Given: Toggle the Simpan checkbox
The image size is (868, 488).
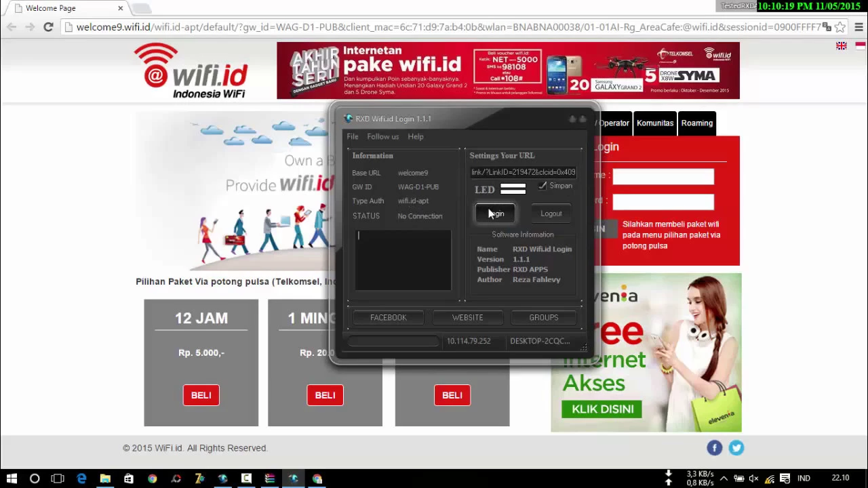Looking at the screenshot, I should (x=542, y=186).
